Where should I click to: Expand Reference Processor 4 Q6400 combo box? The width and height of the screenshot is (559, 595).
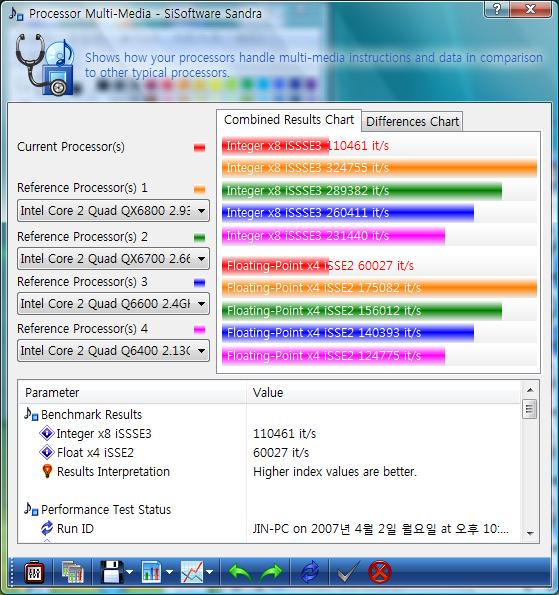[113, 351]
